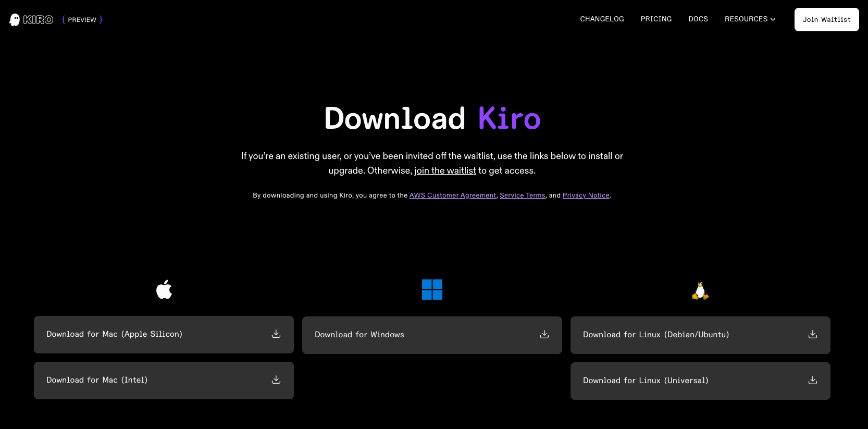Click download arrow for Mac Apple Silicon
Screen dimensions: 868x429
tap(276, 334)
